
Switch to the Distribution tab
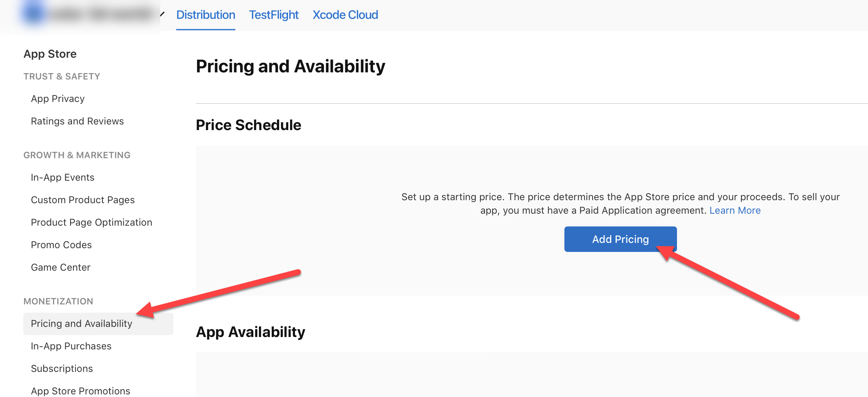coord(206,15)
